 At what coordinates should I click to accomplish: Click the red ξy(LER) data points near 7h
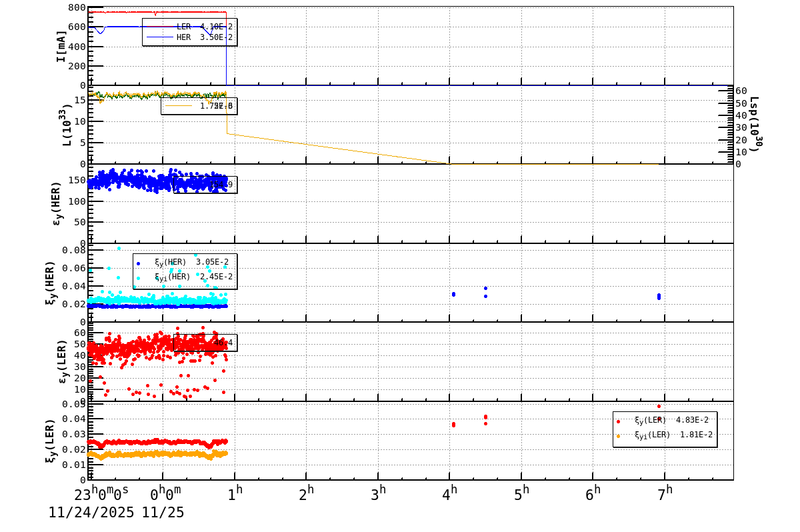659,412
